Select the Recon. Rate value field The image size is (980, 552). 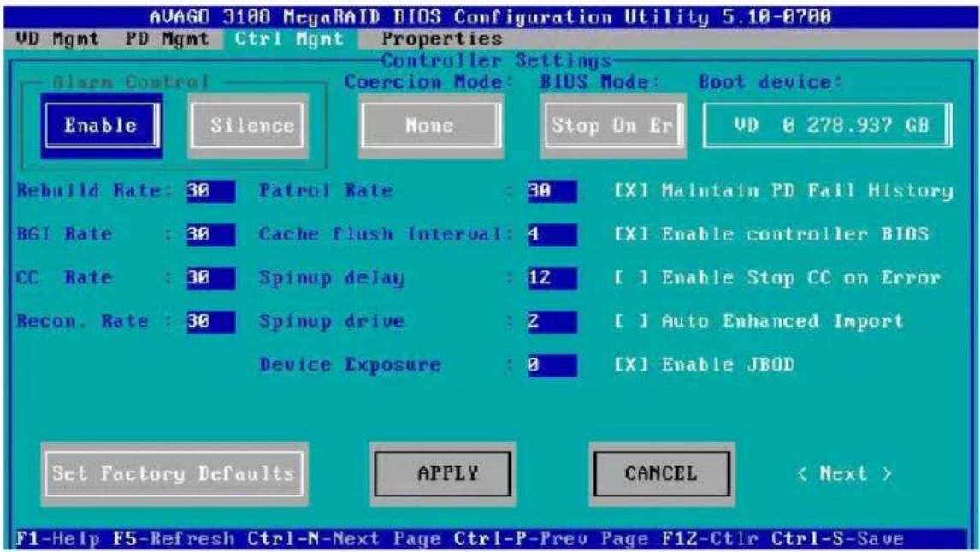210,322
